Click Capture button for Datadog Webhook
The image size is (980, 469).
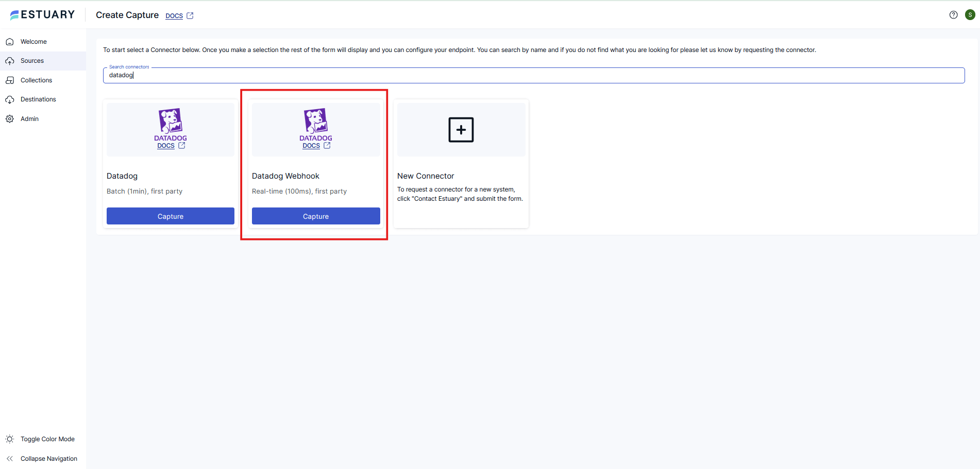tap(316, 216)
